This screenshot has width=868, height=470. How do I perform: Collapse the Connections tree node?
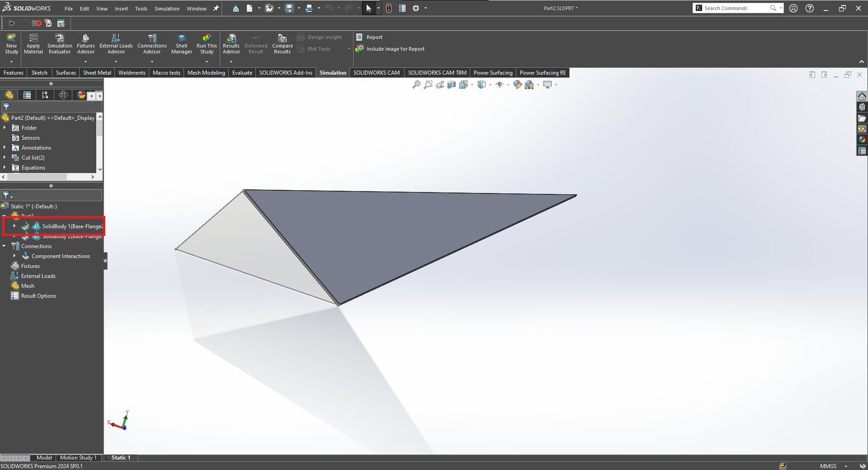click(4, 246)
